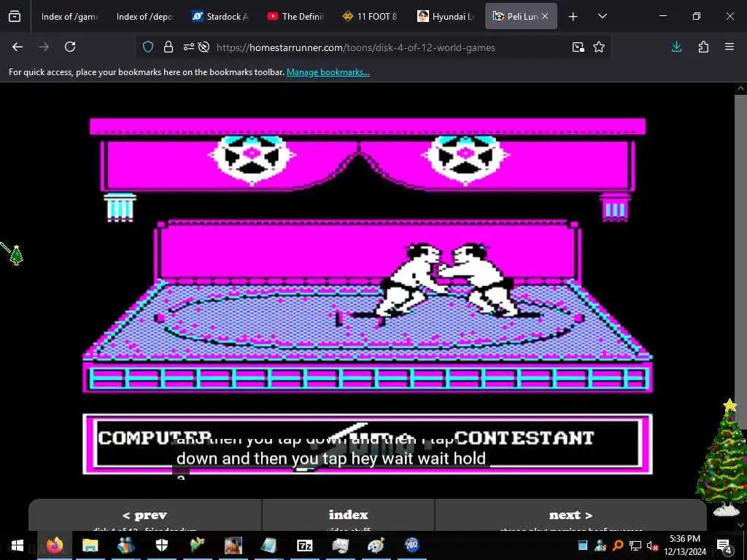This screenshot has width=747, height=560.
Task: Click the Firefox taskbar icon
Action: (54, 545)
